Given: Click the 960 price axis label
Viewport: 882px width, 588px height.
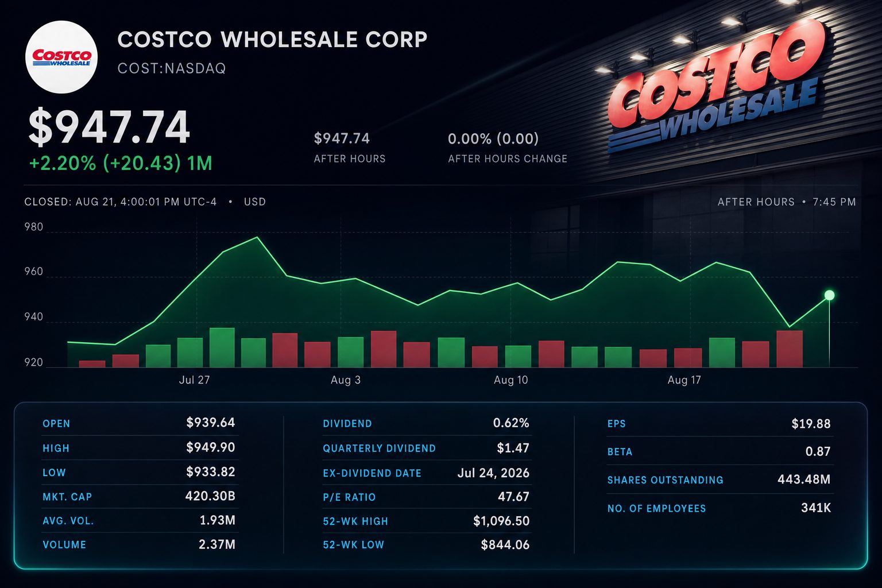Looking at the screenshot, I should 34,272.
